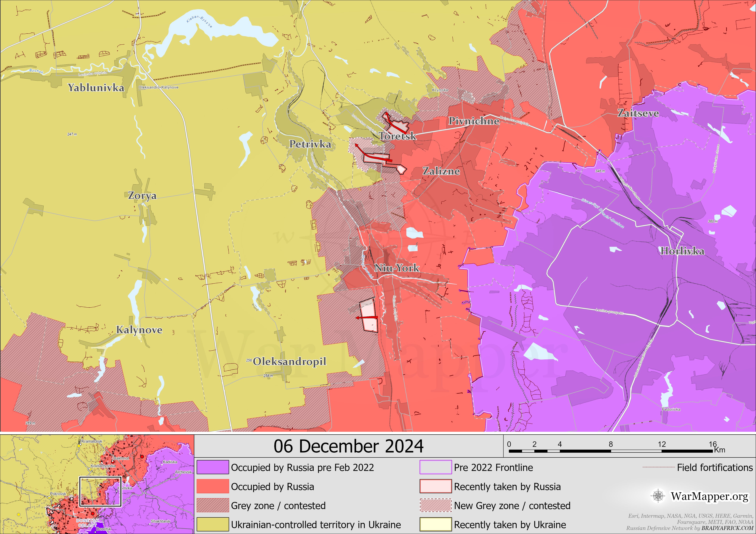Click the Recently taken by Ukraine swatch
Viewport: 756px width, 534px height.
click(435, 524)
